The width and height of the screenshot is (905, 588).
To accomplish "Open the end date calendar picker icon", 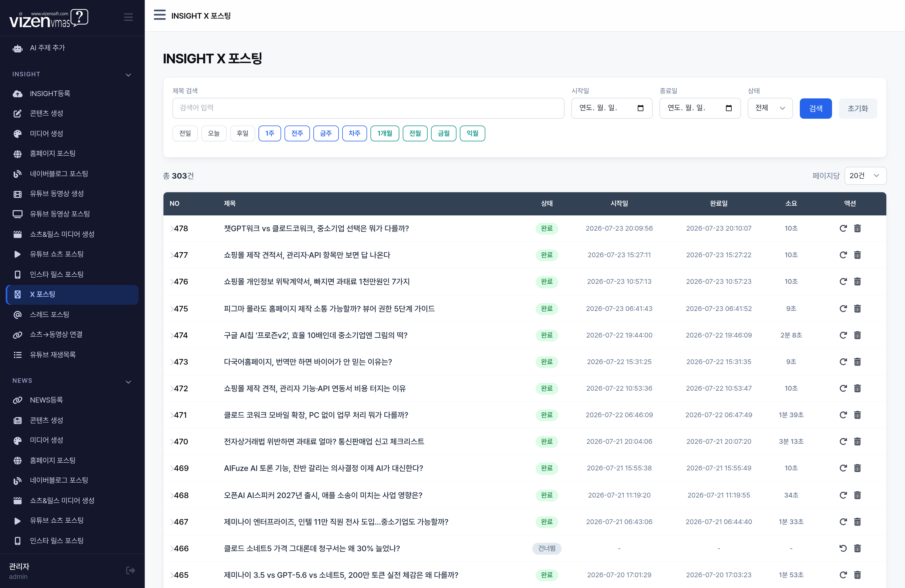I will pos(729,108).
